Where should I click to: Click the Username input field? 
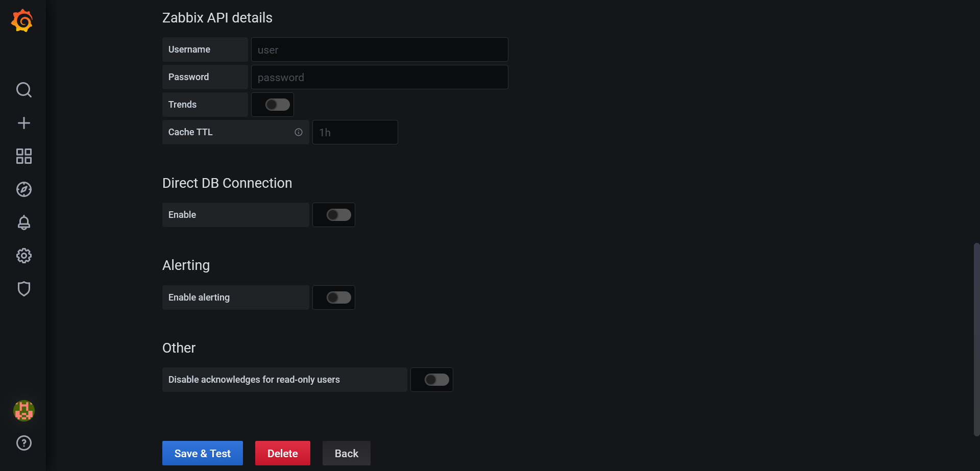click(x=379, y=49)
